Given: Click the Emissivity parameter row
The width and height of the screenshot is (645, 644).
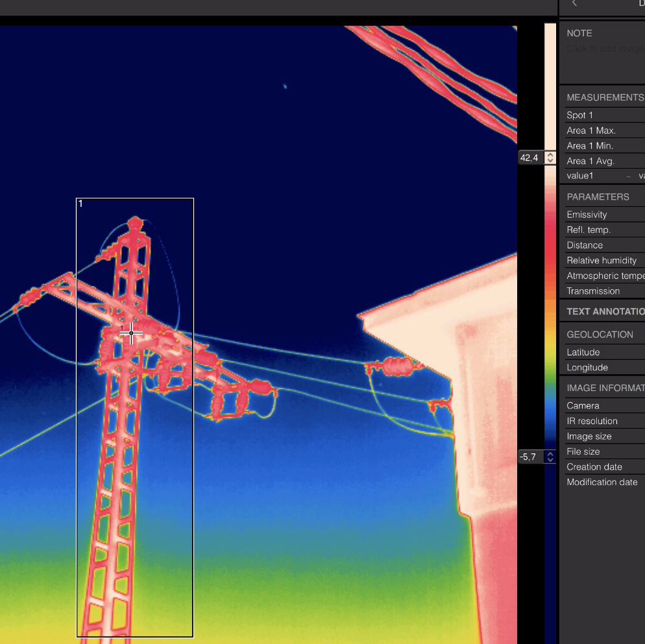Looking at the screenshot, I should coord(603,215).
